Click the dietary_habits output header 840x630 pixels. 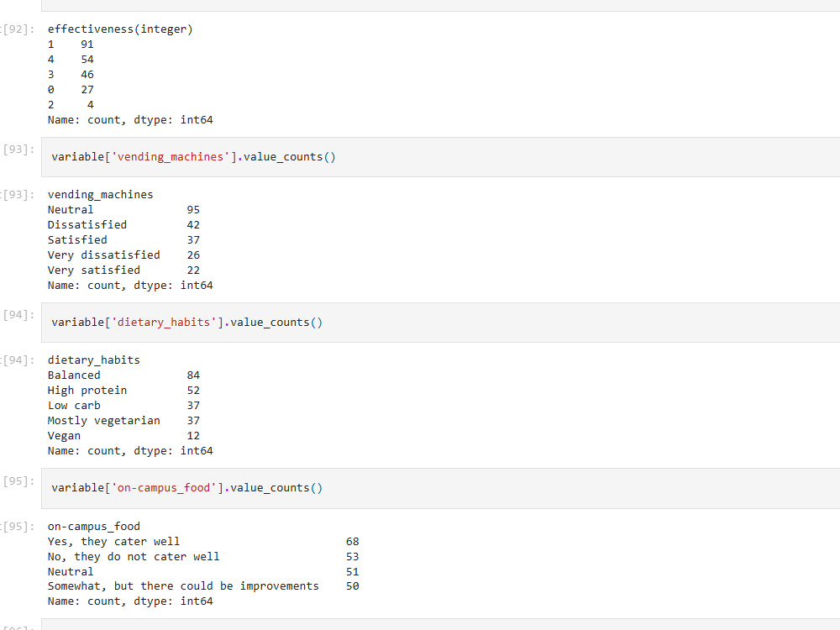[94, 360]
